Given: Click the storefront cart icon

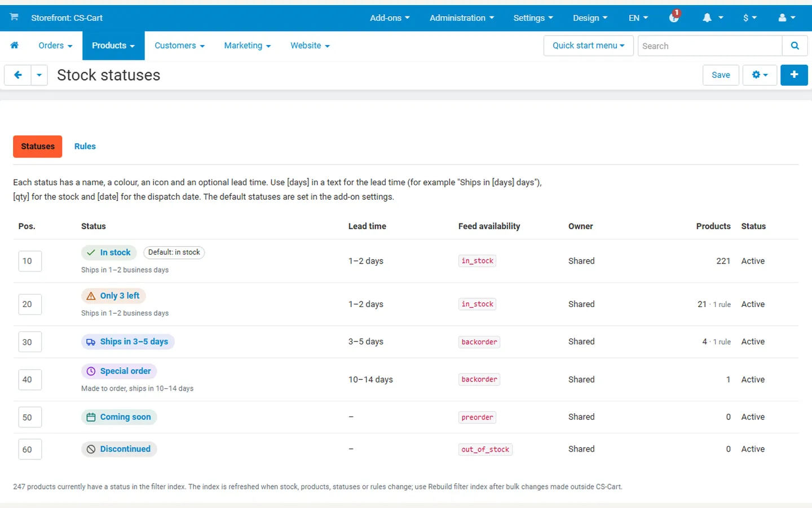Looking at the screenshot, I should [14, 17].
